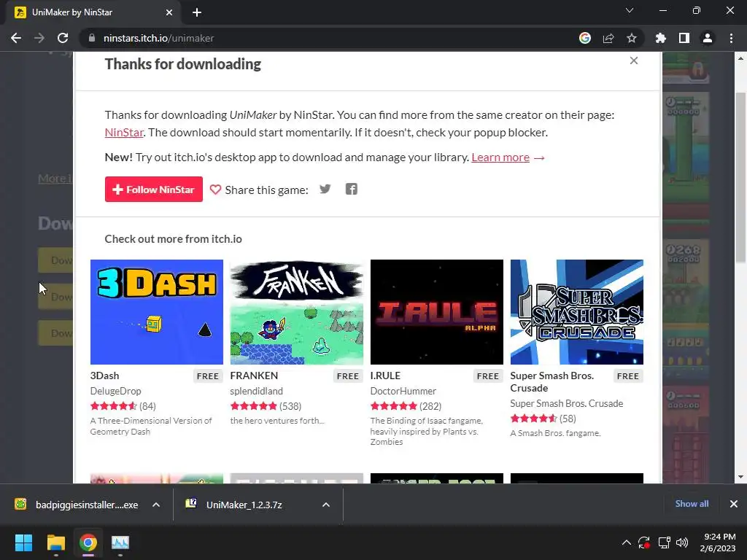Open the 3Dash game thumbnail
This screenshot has width=747, height=560.
157,312
